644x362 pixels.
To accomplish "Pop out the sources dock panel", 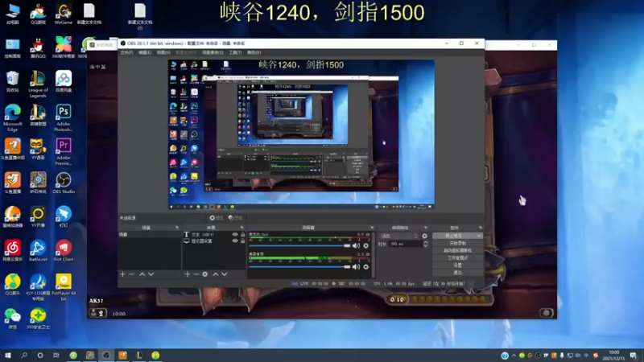I will [x=242, y=228].
